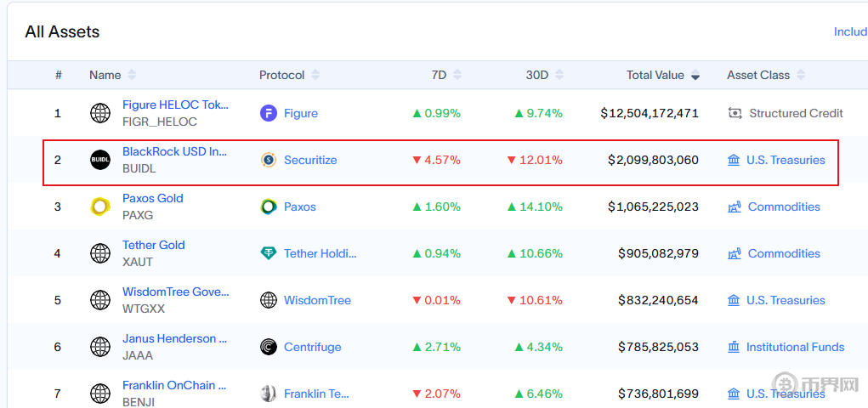Click the Franklin Templeton protocol icon
Image resolution: width=868 pixels, height=408 pixels.
coord(269,394)
